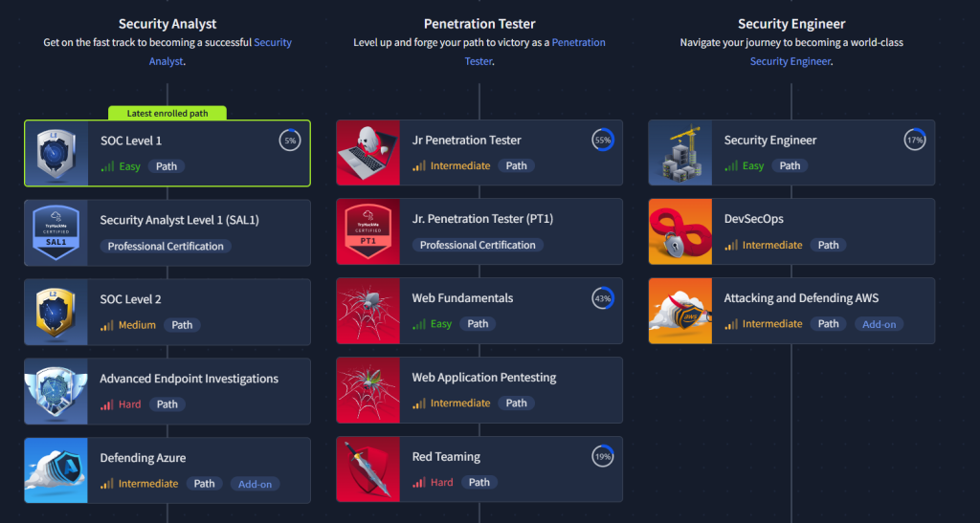Click the Jr Penetration Tester laptop icon
Viewport: 980px width, 523px height.
[x=367, y=153]
